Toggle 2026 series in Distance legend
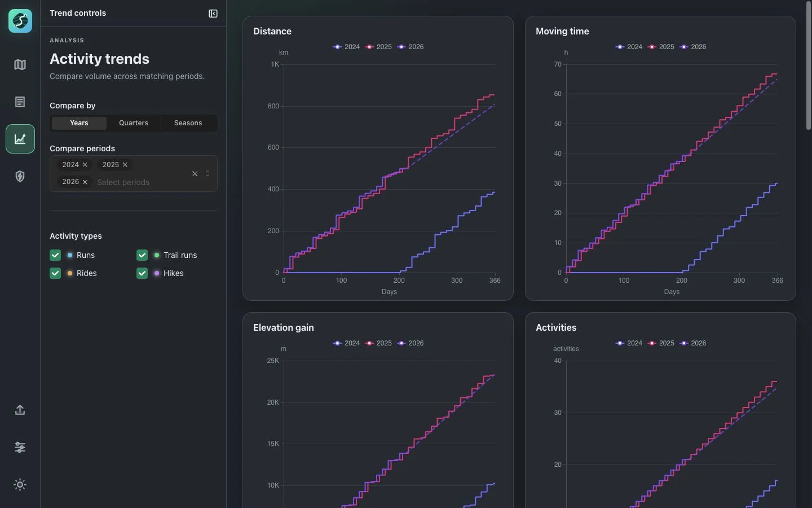The image size is (812, 508). 411,47
